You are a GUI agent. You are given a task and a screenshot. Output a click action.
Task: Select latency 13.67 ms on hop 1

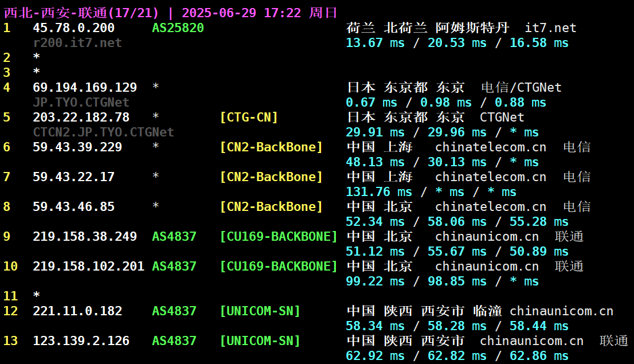375,43
